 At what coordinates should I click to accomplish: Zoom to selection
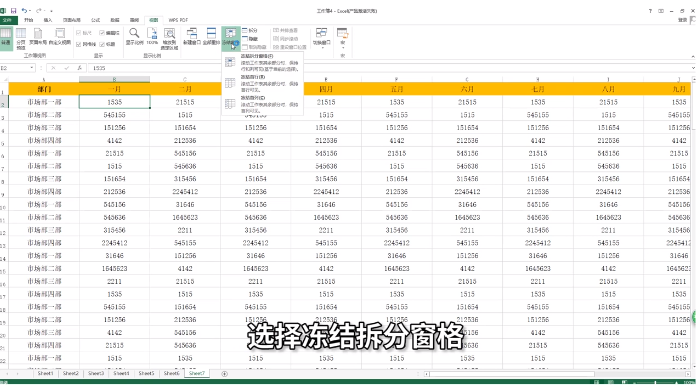coord(169,38)
